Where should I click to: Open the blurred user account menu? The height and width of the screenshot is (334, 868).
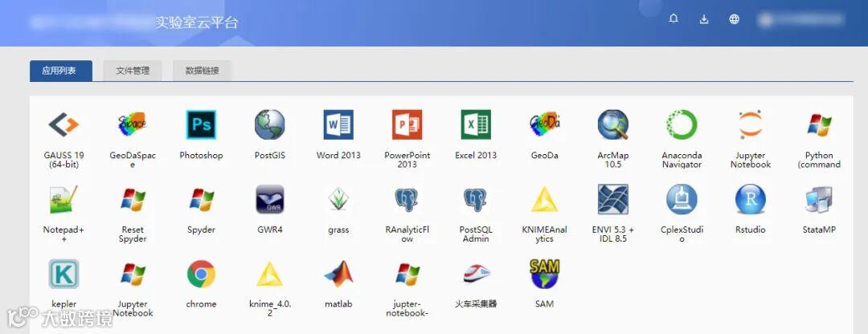pyautogui.click(x=801, y=20)
